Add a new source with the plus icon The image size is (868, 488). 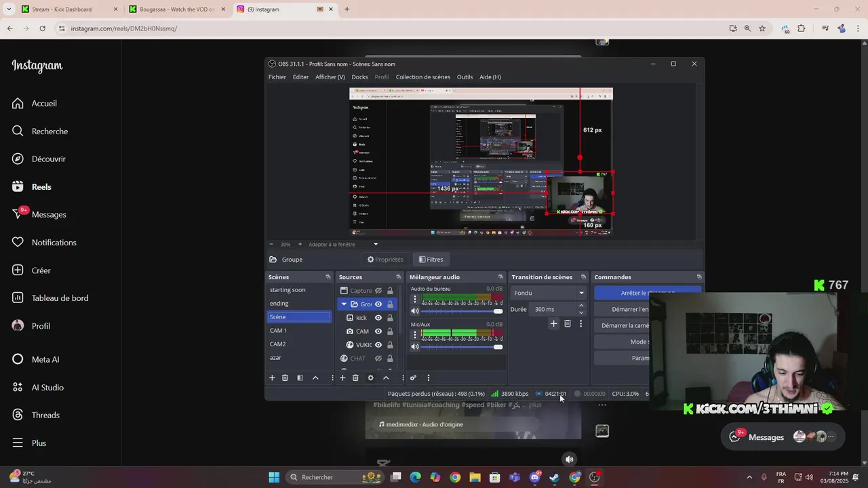click(342, 378)
